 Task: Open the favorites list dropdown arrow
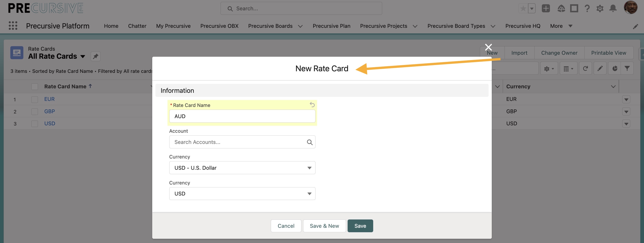(x=532, y=9)
